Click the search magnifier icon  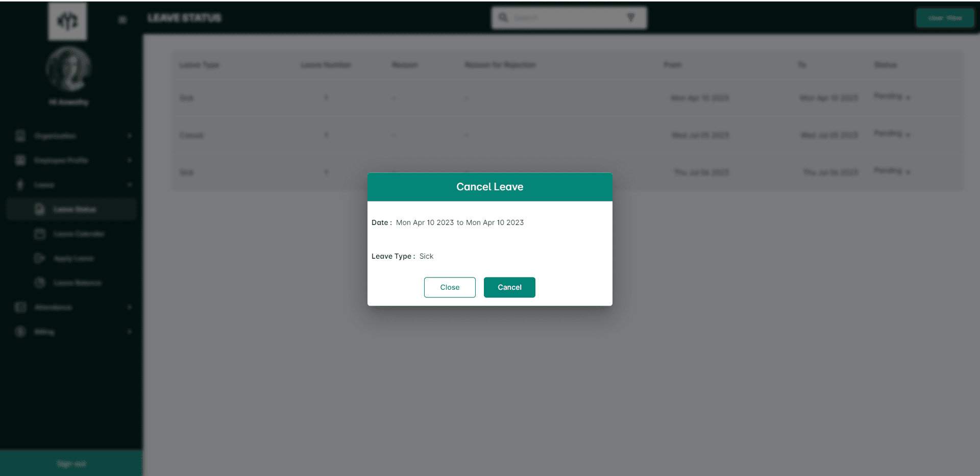point(503,18)
